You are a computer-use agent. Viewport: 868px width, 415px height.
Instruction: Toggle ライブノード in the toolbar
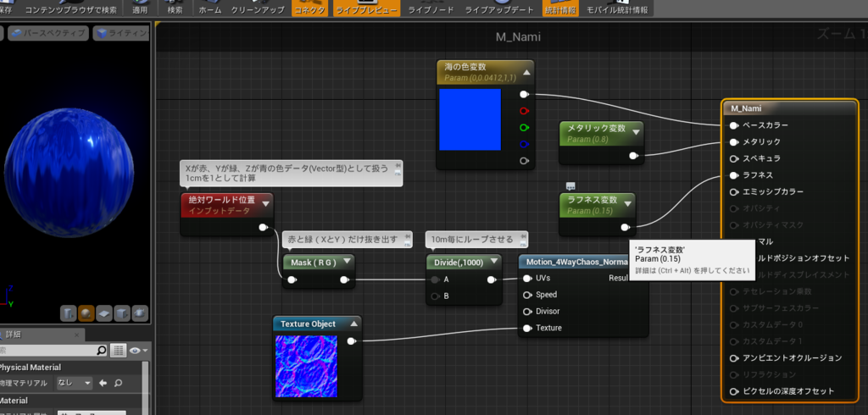click(x=431, y=8)
